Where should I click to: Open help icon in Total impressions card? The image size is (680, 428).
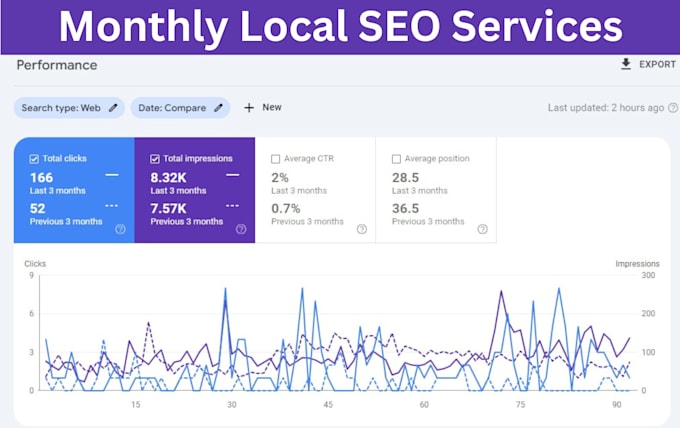pos(241,229)
